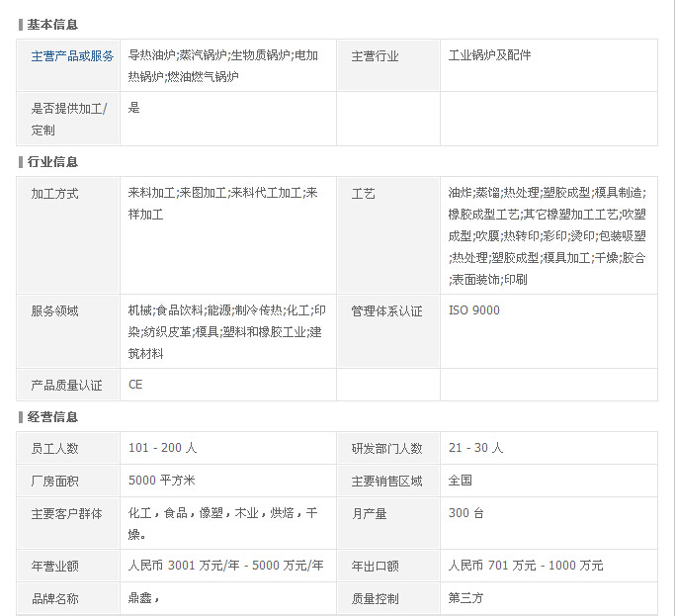The image size is (675, 616).
Task: Select the 基本信息 section heading
Action: tap(52, 24)
